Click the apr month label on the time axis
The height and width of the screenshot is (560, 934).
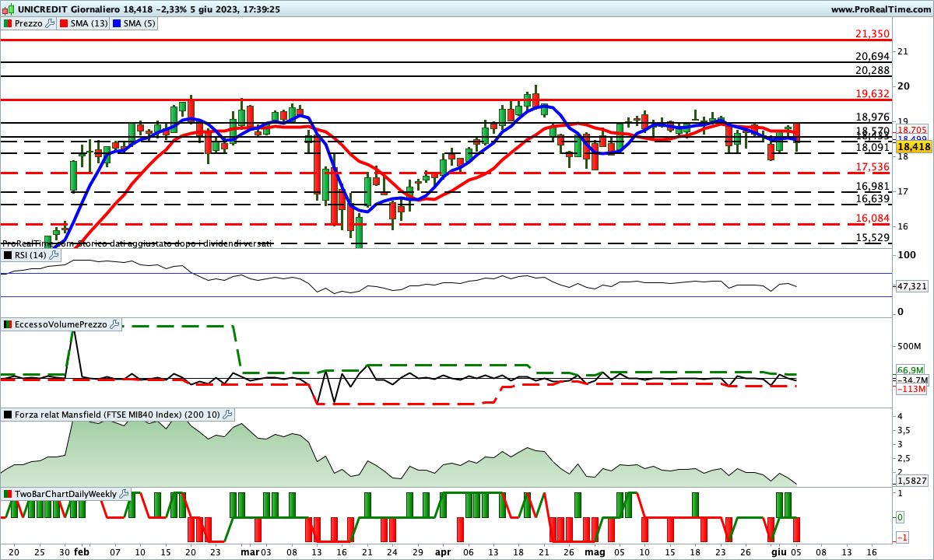point(443,551)
